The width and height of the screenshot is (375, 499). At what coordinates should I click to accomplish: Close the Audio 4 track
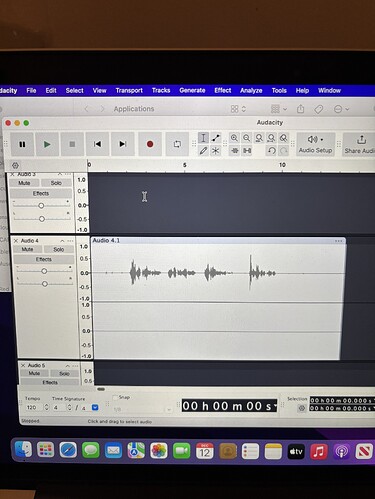16,241
